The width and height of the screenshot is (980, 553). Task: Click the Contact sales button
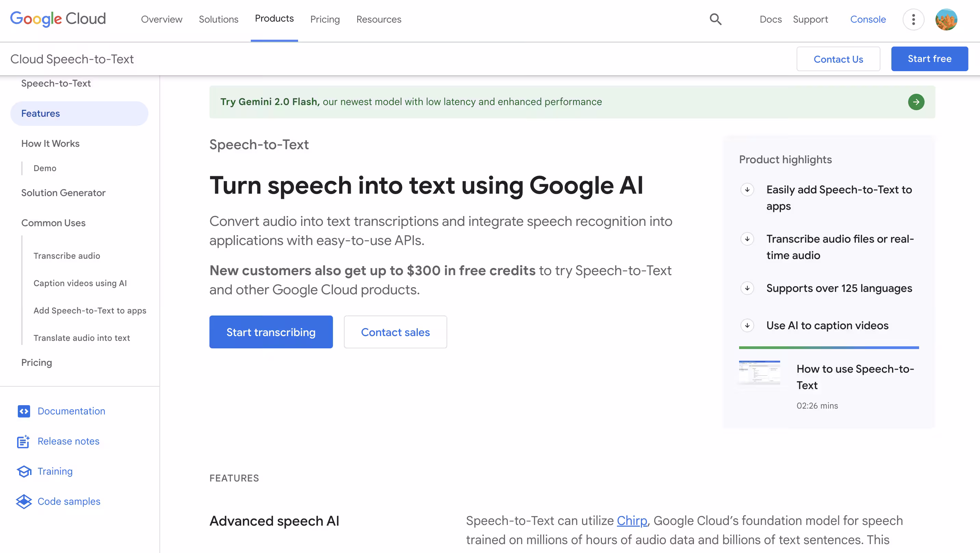(x=395, y=332)
